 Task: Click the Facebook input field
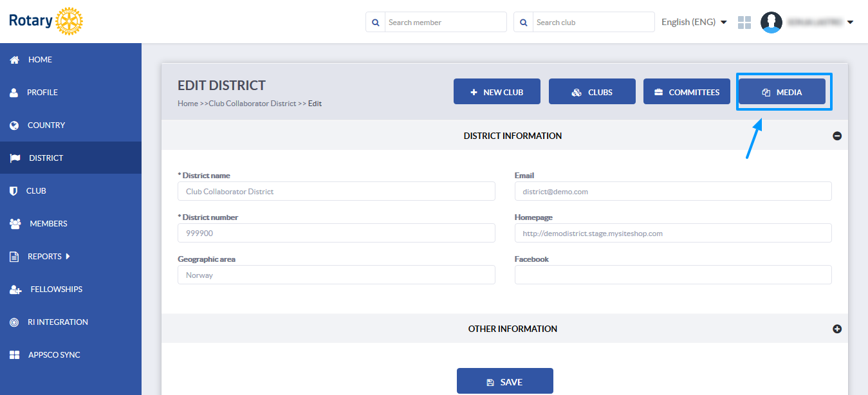click(673, 275)
